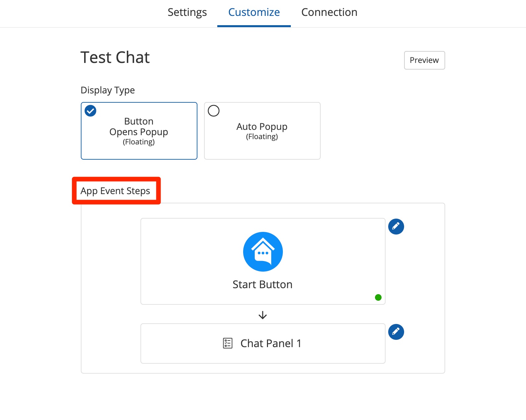
Task: Switch to the Connection tab
Action: (x=329, y=13)
